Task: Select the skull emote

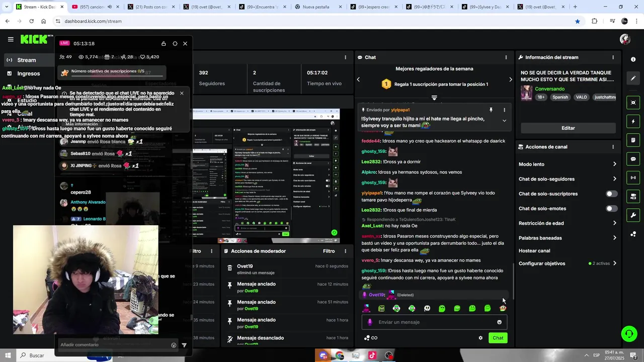Action: click(x=427, y=308)
